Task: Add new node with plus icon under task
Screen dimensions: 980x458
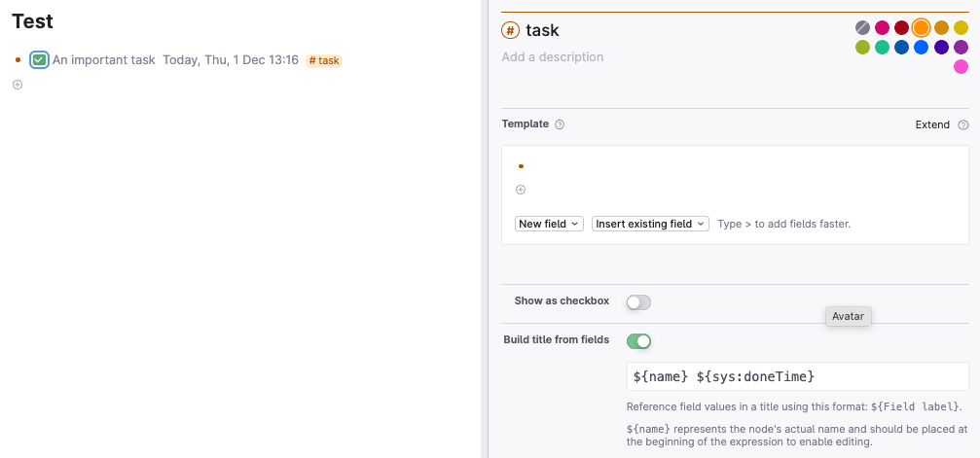Action: (x=18, y=85)
